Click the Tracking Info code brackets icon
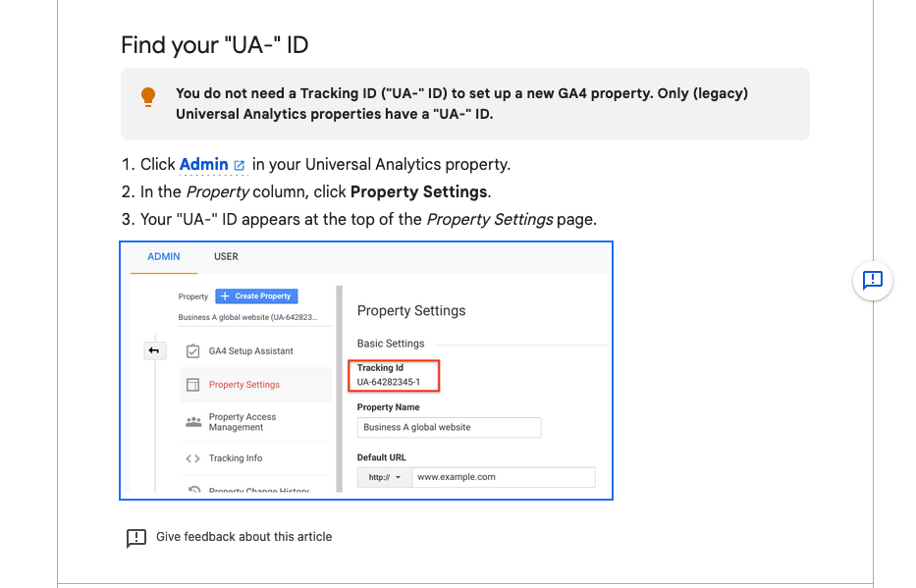This screenshot has width=916, height=588. pyautogui.click(x=193, y=458)
